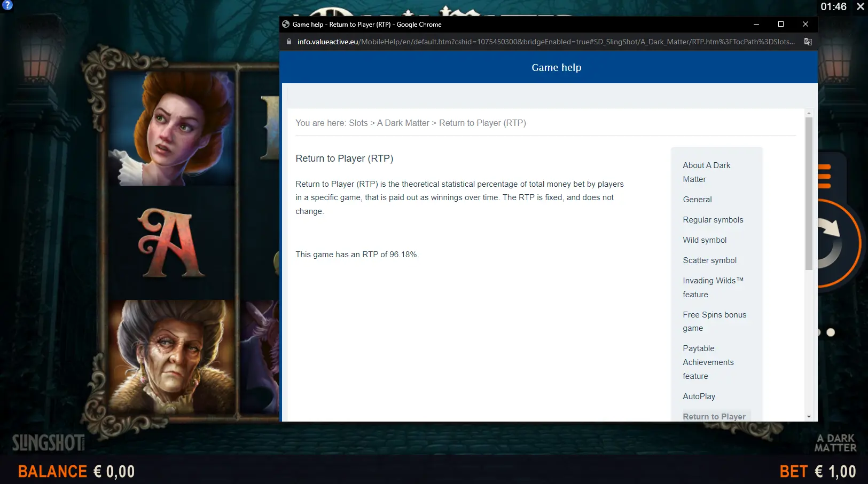Click the BET € 1,00 display
Image resolution: width=868 pixels, height=484 pixels.
coord(818,472)
